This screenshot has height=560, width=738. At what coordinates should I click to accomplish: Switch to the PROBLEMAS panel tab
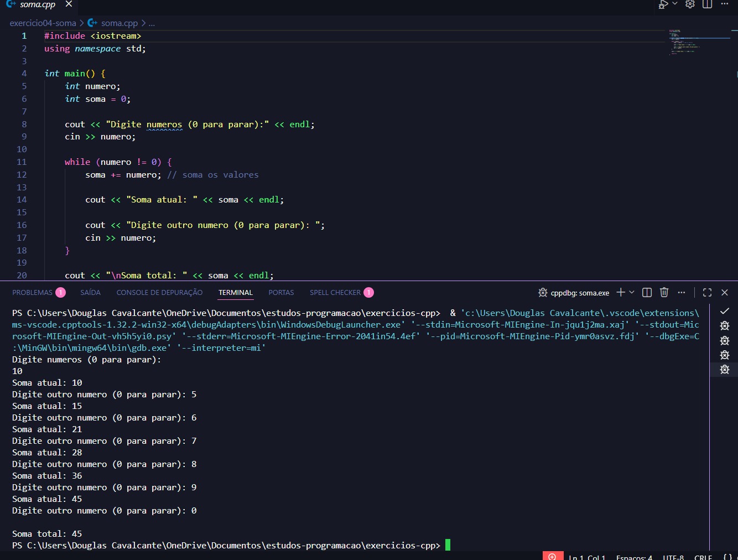point(32,293)
